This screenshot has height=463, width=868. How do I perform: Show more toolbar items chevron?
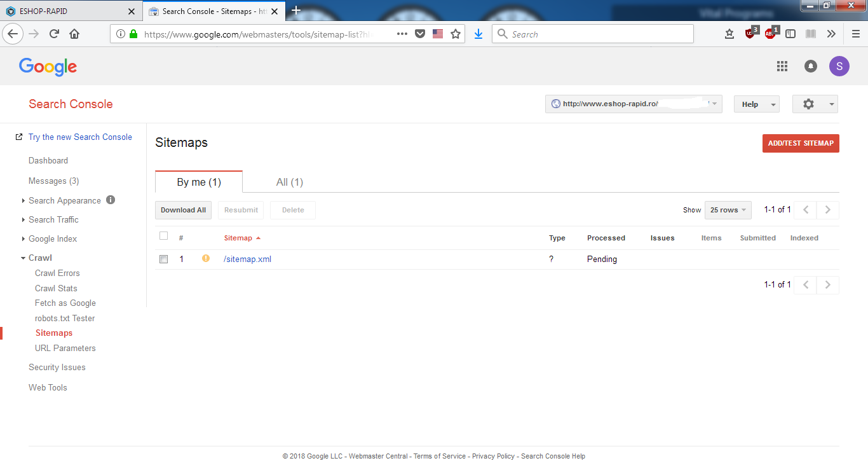pyautogui.click(x=831, y=34)
